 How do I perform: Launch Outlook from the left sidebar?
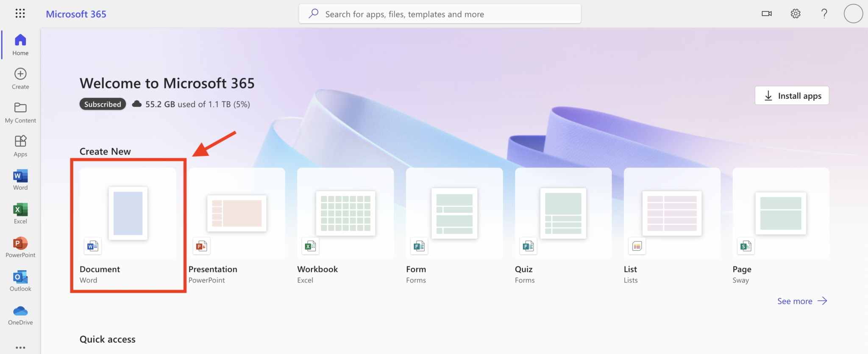click(20, 281)
